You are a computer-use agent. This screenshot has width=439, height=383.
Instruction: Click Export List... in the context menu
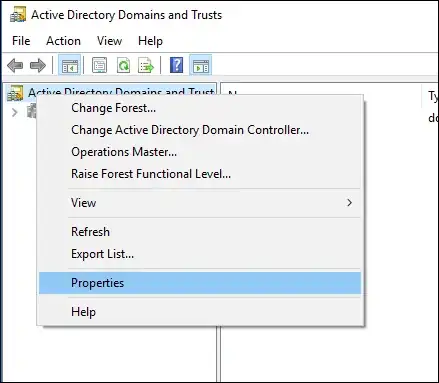pos(200,254)
